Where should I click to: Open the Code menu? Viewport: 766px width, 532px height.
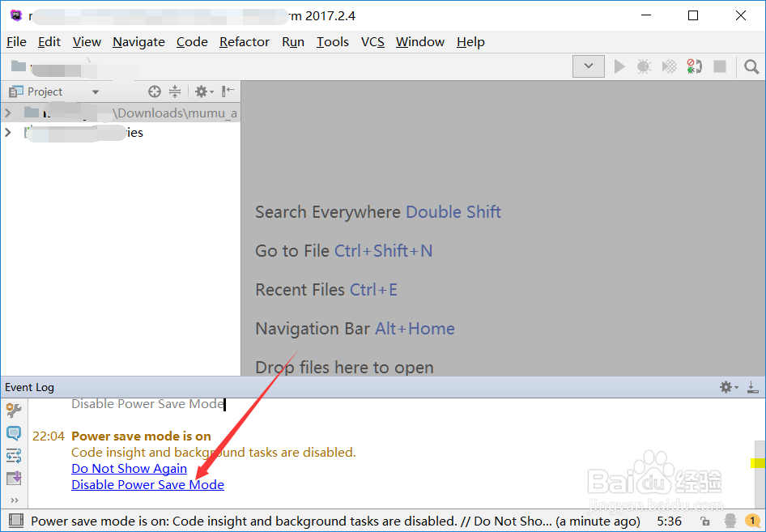pyautogui.click(x=192, y=42)
